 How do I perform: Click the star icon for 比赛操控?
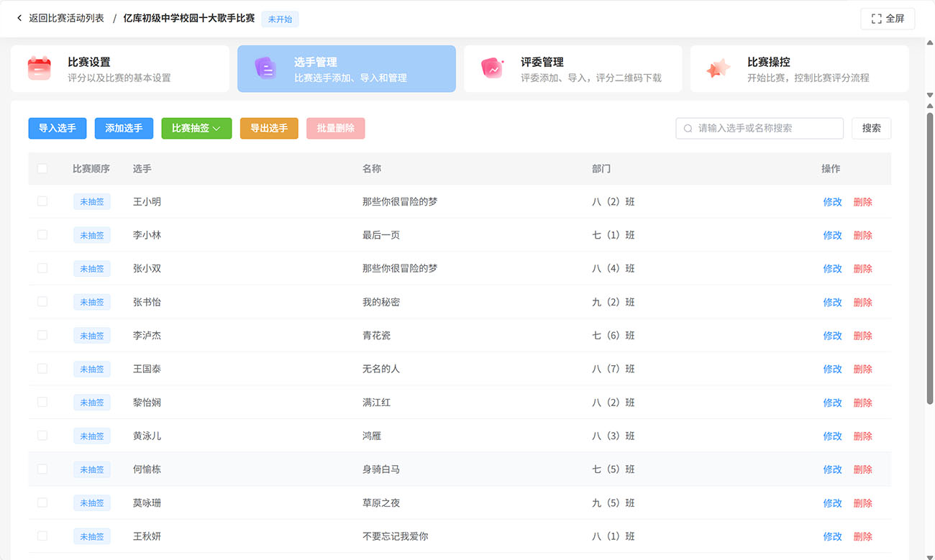[718, 68]
